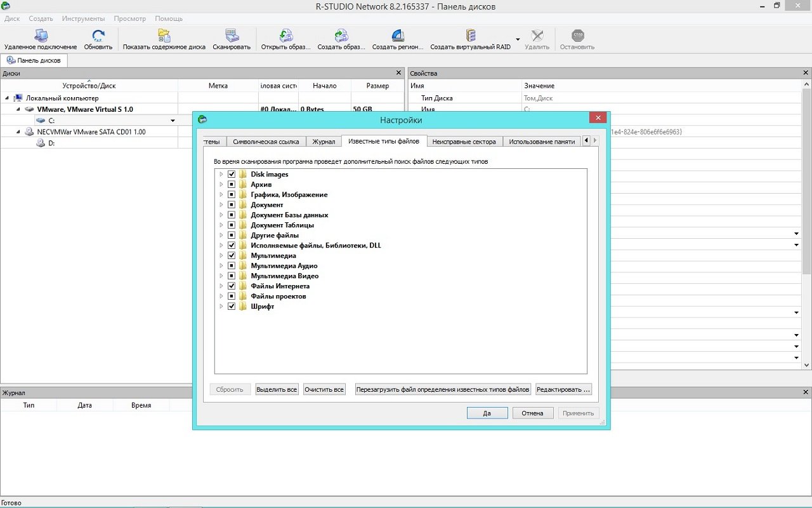Screen dimensions: 812x508
Task: Click Создать регион toolbar icon
Action: (x=398, y=36)
